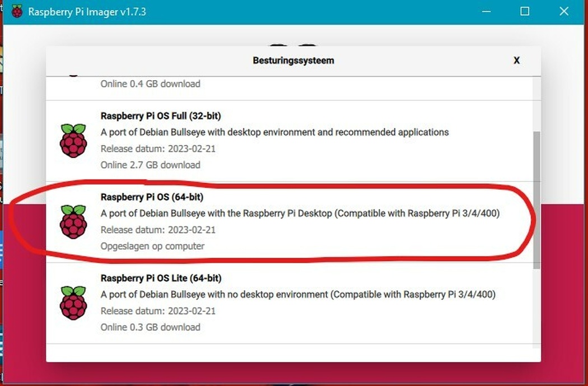Click the 'Raspberry Pi Imager v1.7.3' window title
588x386 pixels.
[87, 12]
